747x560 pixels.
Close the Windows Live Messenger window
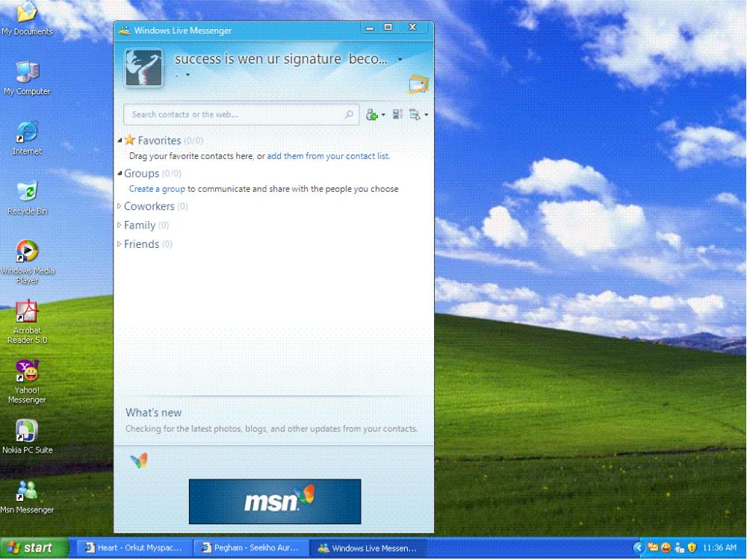412,28
